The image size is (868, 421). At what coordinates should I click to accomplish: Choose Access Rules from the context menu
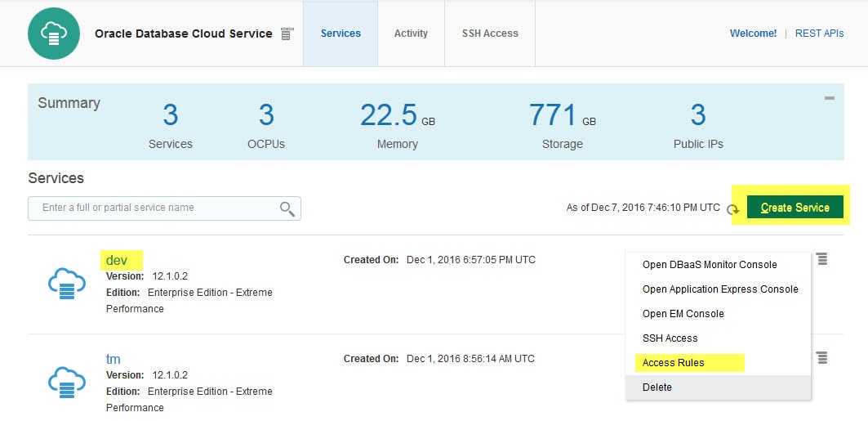pos(673,363)
